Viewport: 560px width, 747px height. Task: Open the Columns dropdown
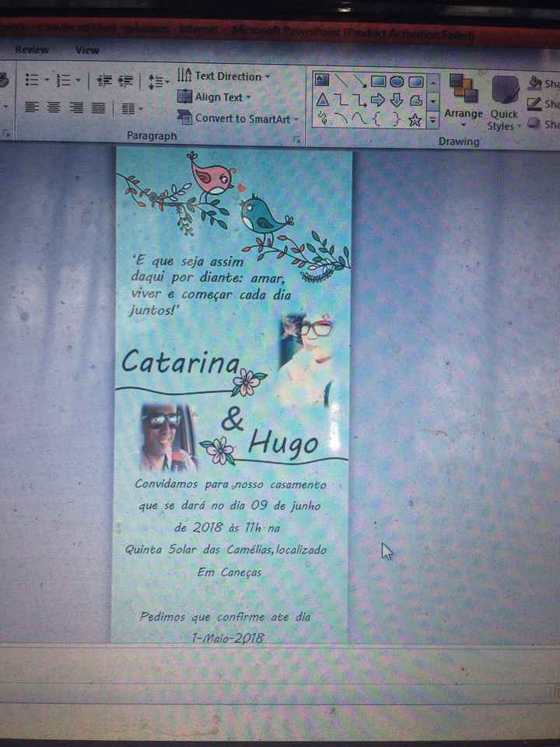131,108
